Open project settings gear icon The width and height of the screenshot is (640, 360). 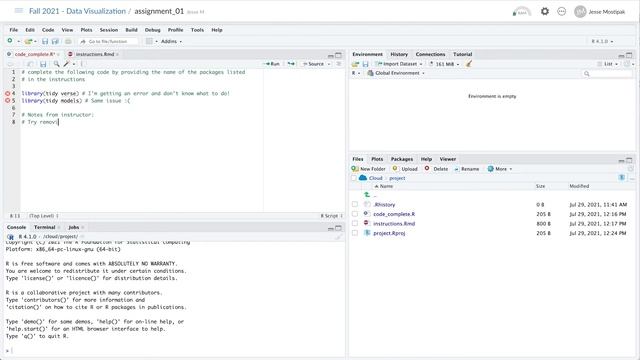pos(545,11)
